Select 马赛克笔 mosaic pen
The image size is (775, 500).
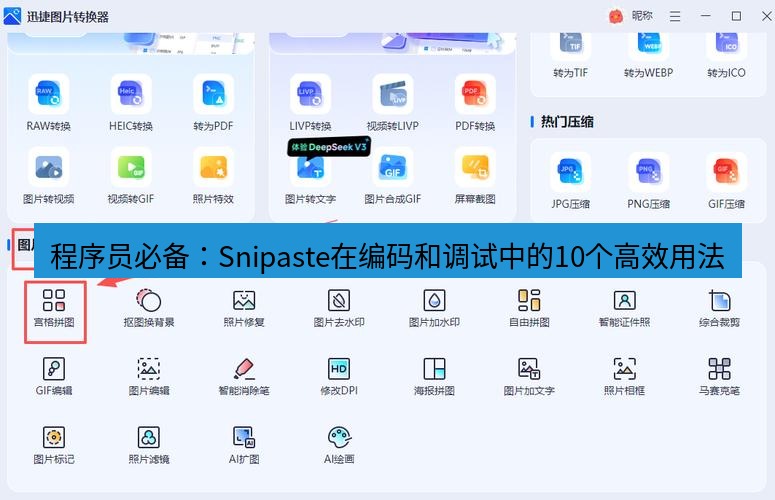pos(720,377)
